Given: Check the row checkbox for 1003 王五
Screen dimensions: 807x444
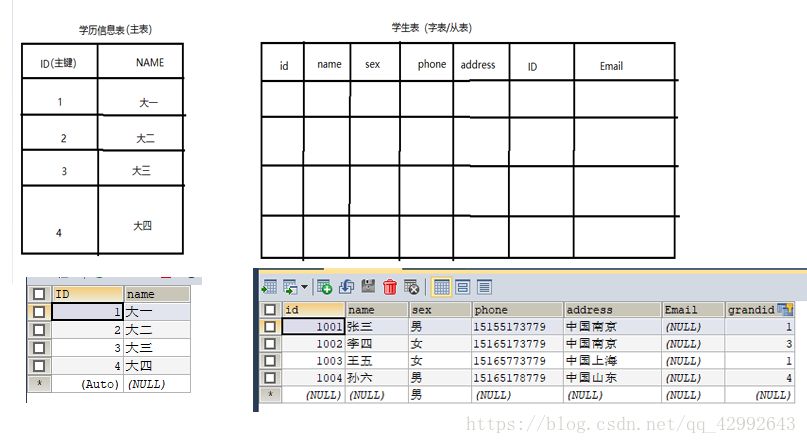Looking at the screenshot, I should tap(270, 361).
